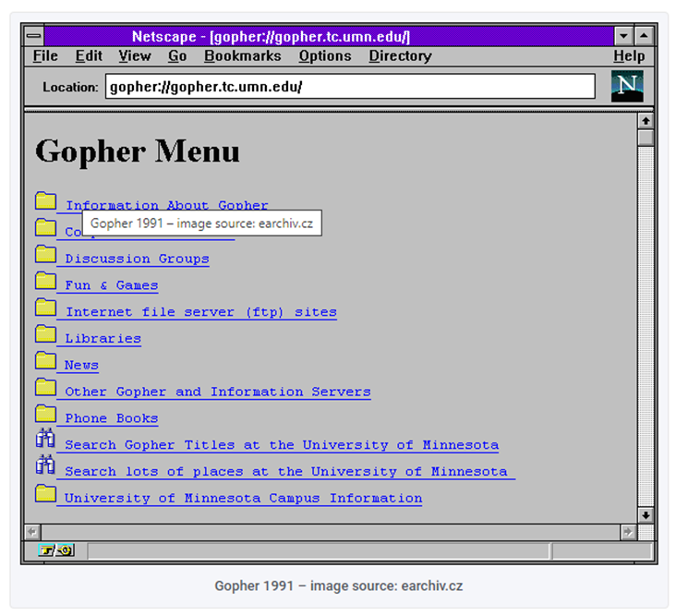Click binoculars icon for Search lots of places
Image resolution: width=688 pixels, height=616 pixels.
point(45,466)
